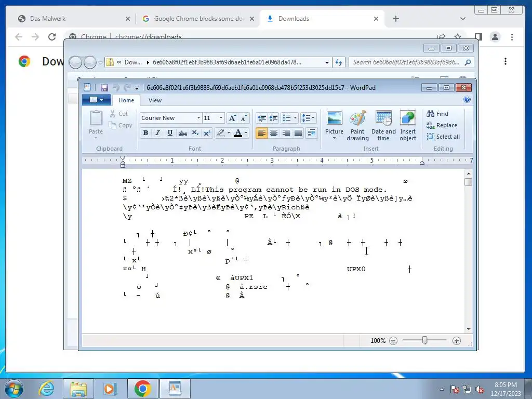Apply the text highlight color
This screenshot has height=399, width=532.
[x=220, y=132]
